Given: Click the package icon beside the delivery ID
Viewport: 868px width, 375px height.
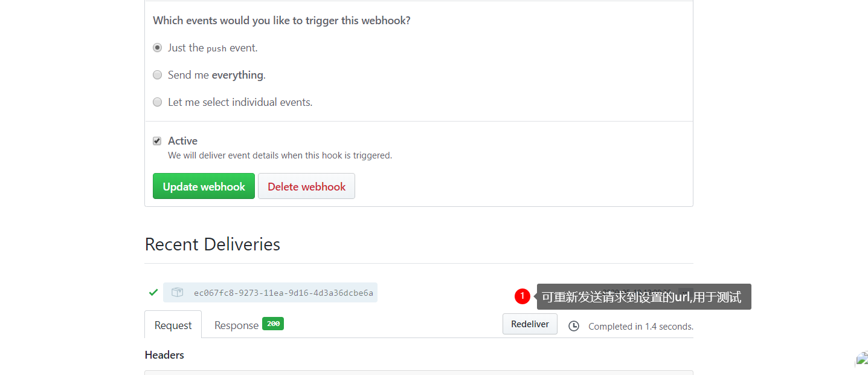Looking at the screenshot, I should click(177, 292).
